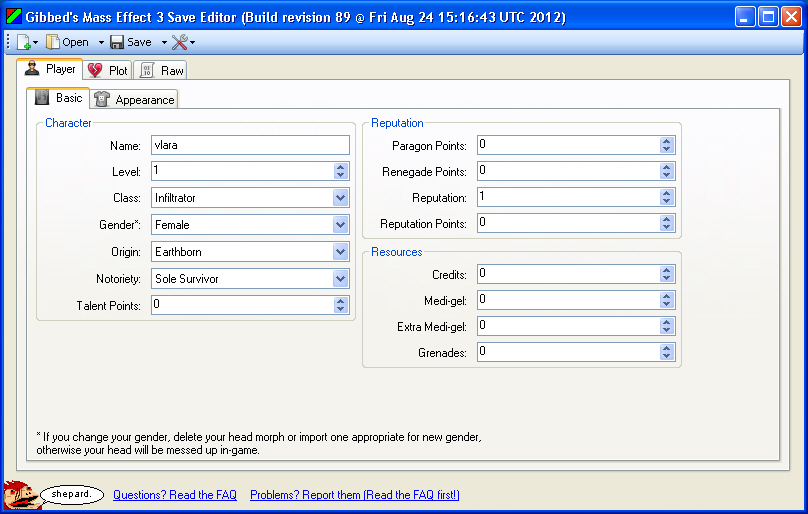Open the New file dropdown arrow
808x514 pixels.
click(36, 42)
